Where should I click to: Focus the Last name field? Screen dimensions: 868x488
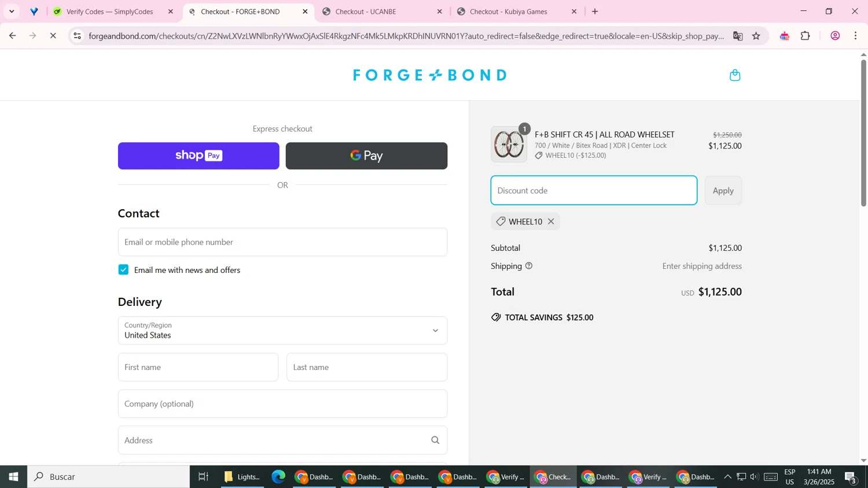coord(367,367)
